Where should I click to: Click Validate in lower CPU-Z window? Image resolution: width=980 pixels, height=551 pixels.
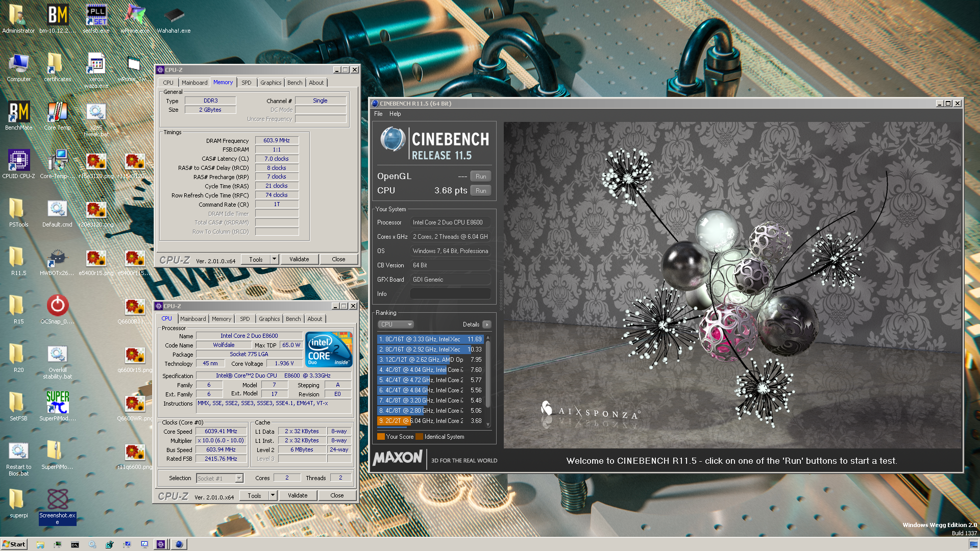tap(298, 495)
